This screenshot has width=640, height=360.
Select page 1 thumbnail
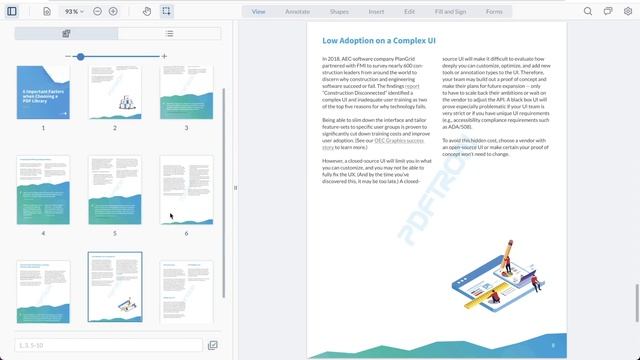click(x=43, y=93)
